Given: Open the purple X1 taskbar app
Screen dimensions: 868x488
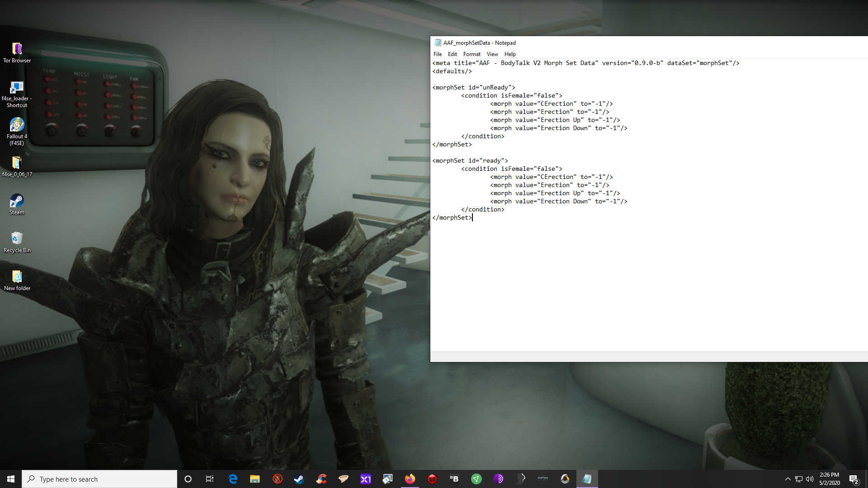Looking at the screenshot, I should click(366, 479).
